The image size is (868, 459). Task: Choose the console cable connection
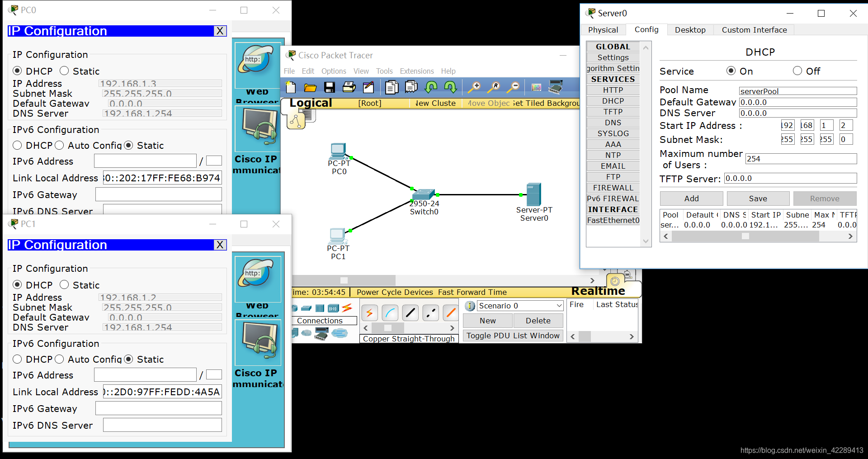(390, 312)
